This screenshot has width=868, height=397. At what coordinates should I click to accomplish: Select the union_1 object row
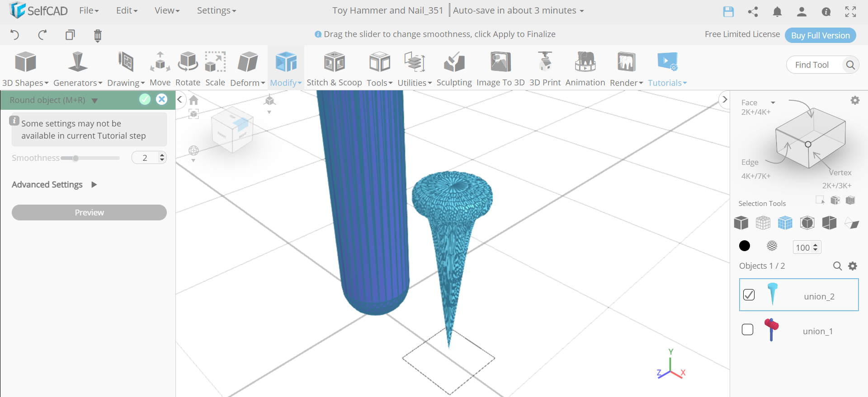click(x=799, y=330)
